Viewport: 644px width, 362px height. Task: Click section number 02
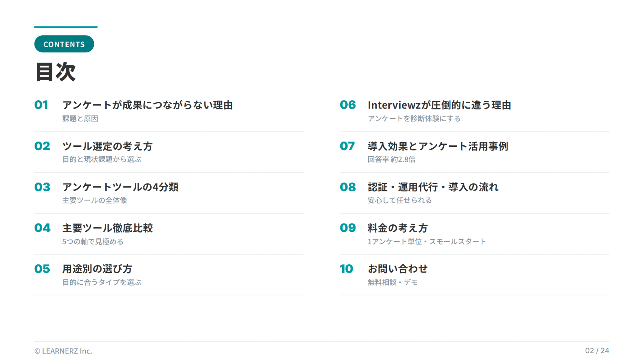tap(42, 146)
